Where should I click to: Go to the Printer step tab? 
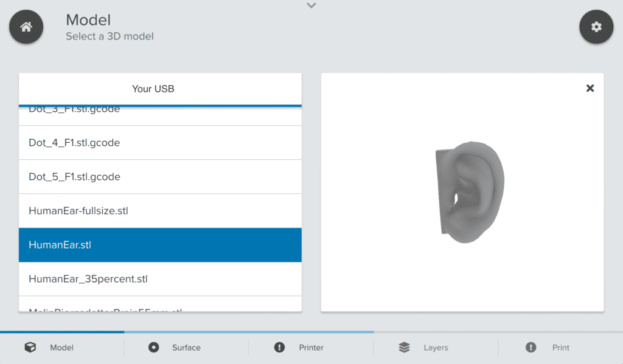[x=311, y=348]
